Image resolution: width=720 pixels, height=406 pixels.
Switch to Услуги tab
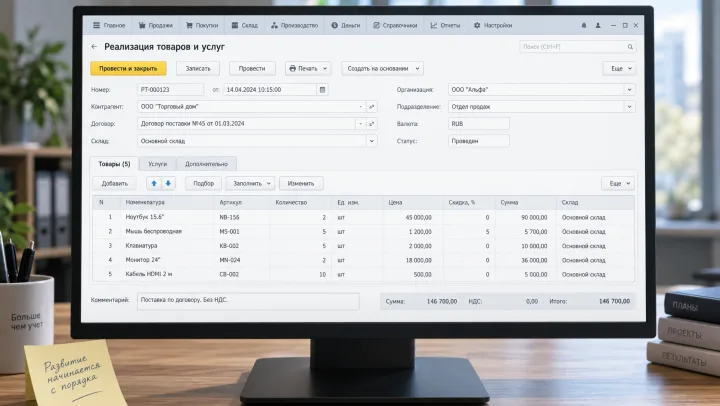[x=158, y=164]
